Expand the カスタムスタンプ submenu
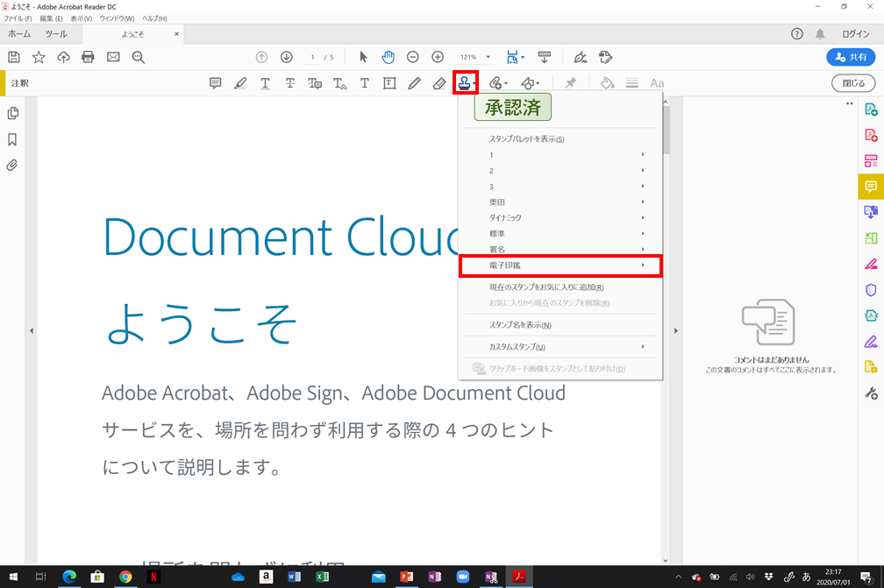 click(x=561, y=347)
